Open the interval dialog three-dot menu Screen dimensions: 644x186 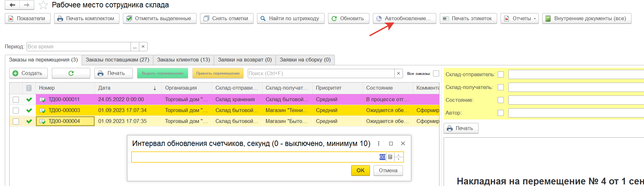coord(379,144)
